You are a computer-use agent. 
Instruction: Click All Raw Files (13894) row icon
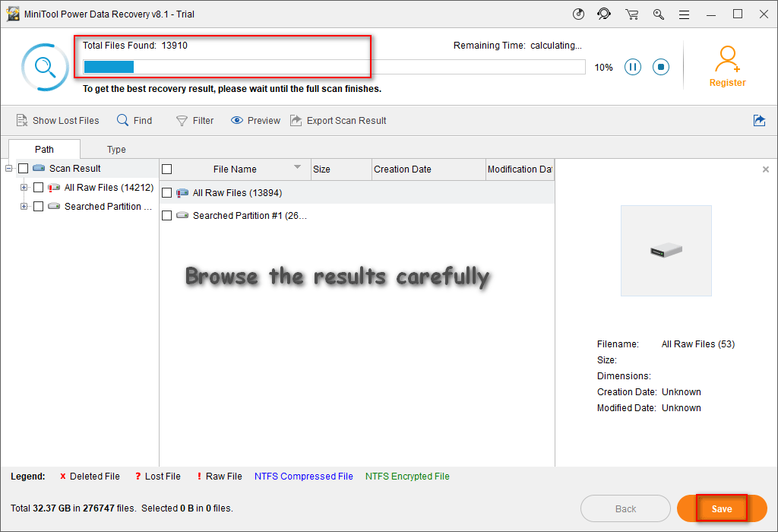[182, 192]
